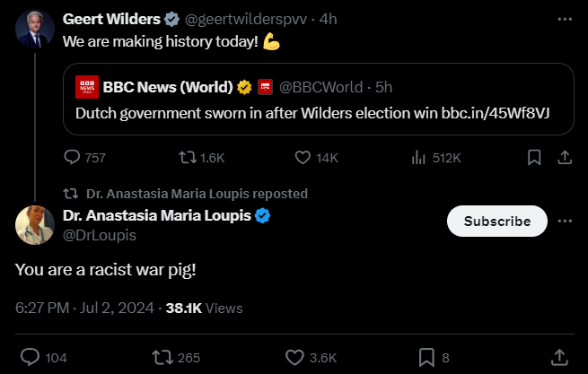Reply to Dr. Loupis' post
The image size is (588, 374).
[x=30, y=357]
